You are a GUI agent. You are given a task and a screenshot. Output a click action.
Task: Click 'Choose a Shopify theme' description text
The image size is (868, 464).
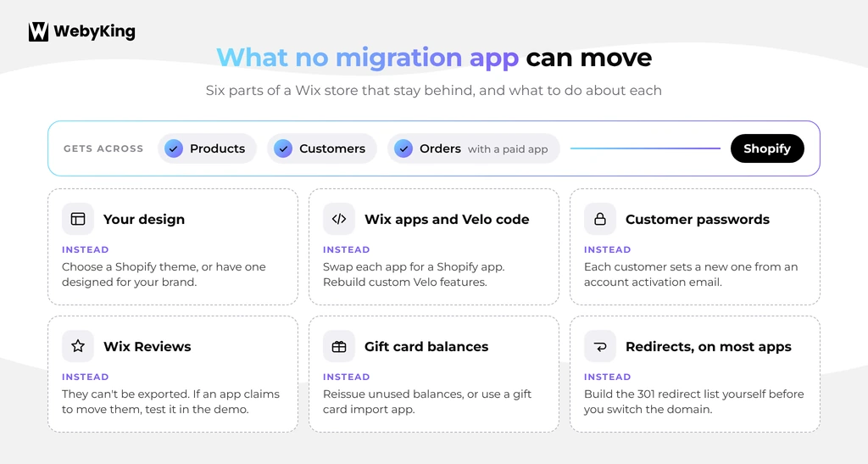(164, 275)
